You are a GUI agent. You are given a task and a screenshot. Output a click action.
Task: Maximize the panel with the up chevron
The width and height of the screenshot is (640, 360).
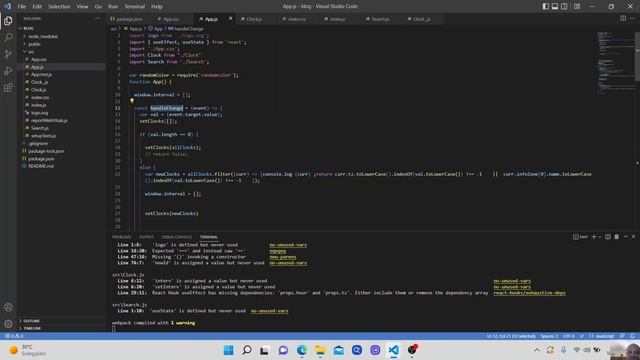[625, 237]
